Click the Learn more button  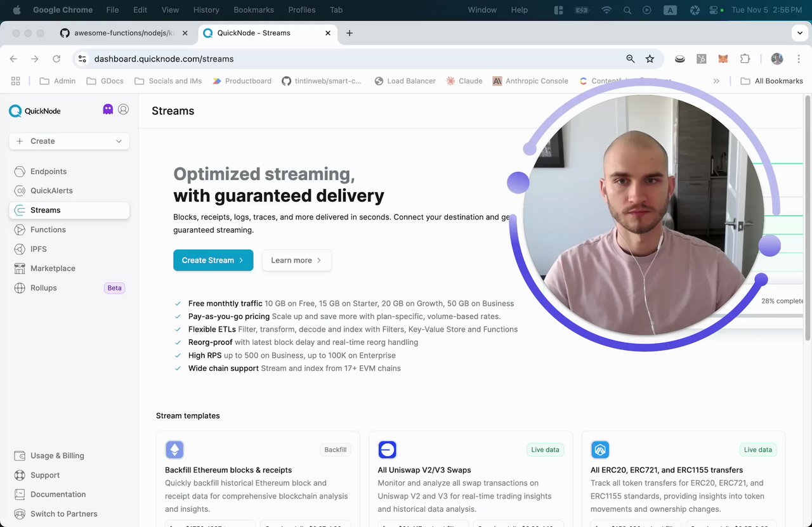tap(297, 260)
